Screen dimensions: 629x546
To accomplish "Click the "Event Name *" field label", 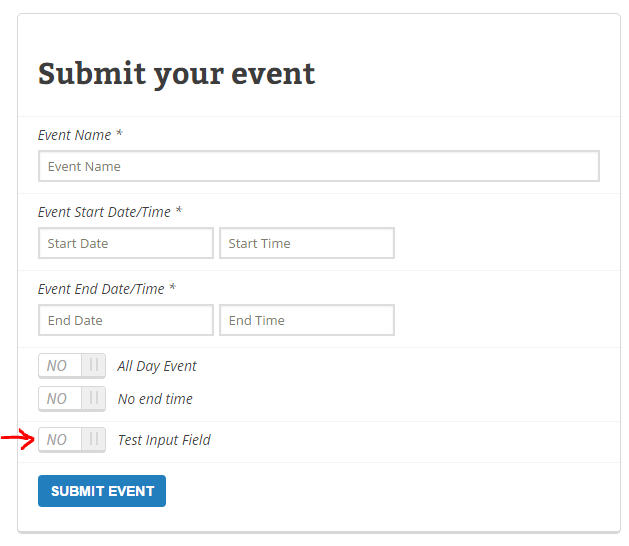I will (80, 135).
